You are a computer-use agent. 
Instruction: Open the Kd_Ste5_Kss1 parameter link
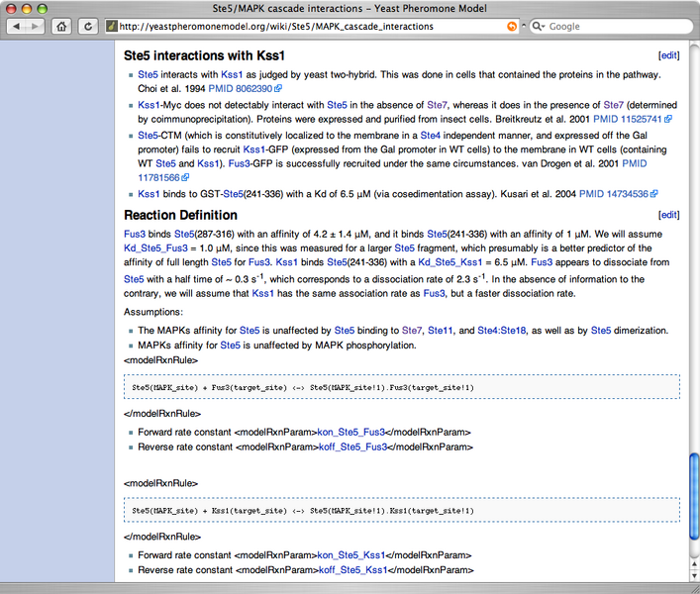click(450, 262)
